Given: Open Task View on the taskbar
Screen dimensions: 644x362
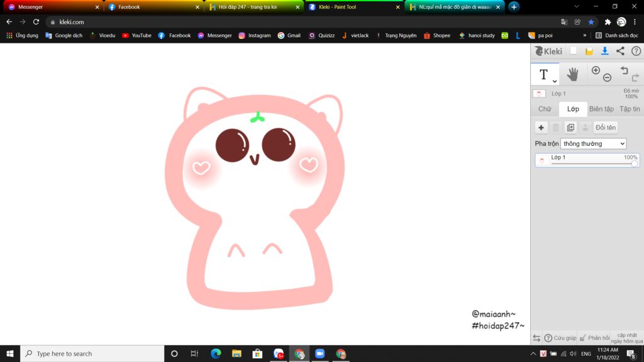Looking at the screenshot, I should point(195,353).
